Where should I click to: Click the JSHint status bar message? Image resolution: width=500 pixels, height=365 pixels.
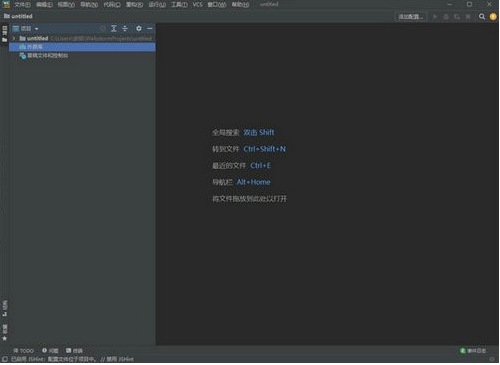point(72,359)
